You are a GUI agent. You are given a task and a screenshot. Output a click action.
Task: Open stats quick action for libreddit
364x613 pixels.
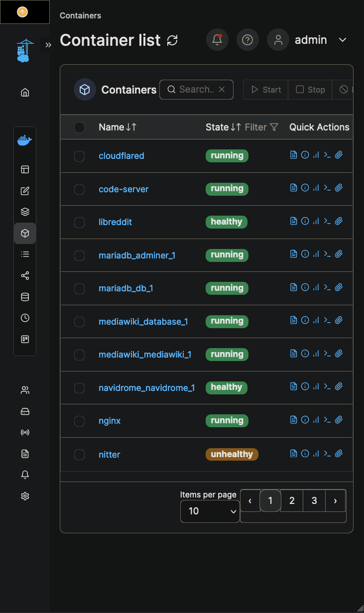point(316,221)
